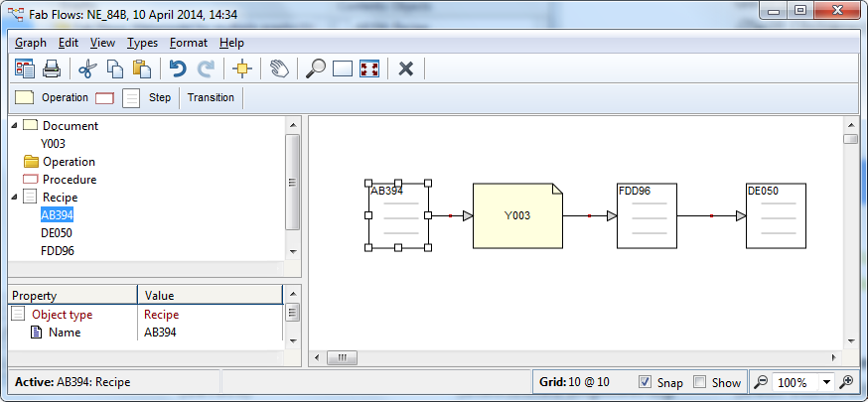The width and height of the screenshot is (868, 402).
Task: Click the Y003 operation node on canvas
Action: pos(516,215)
